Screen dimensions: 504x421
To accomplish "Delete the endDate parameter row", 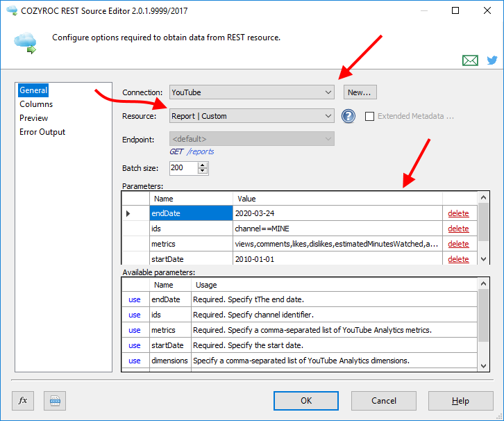I will [x=458, y=213].
